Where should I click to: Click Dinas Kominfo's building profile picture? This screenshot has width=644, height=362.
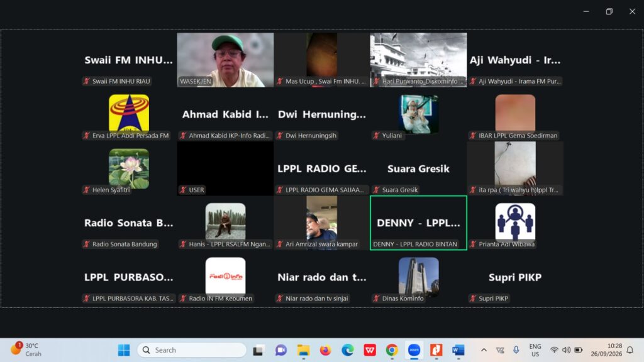418,276
